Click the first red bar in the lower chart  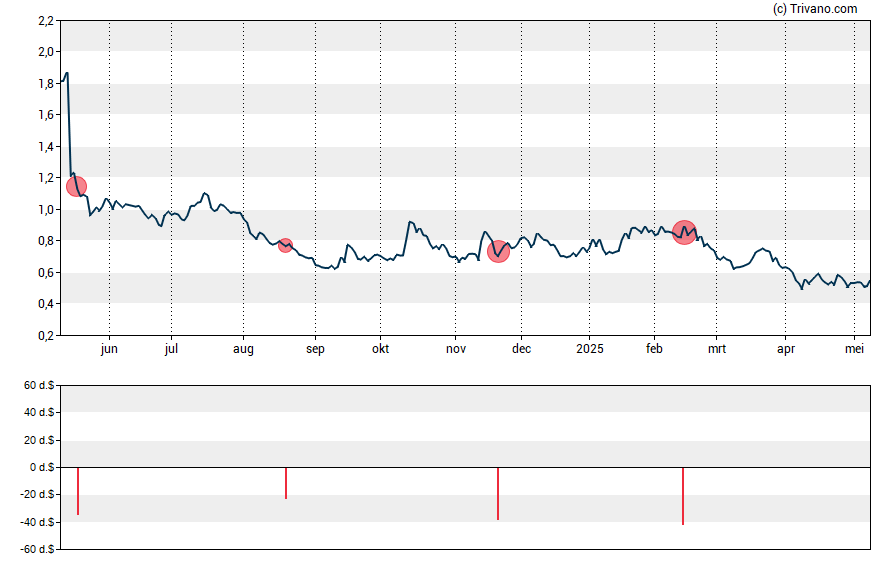[x=78, y=491]
